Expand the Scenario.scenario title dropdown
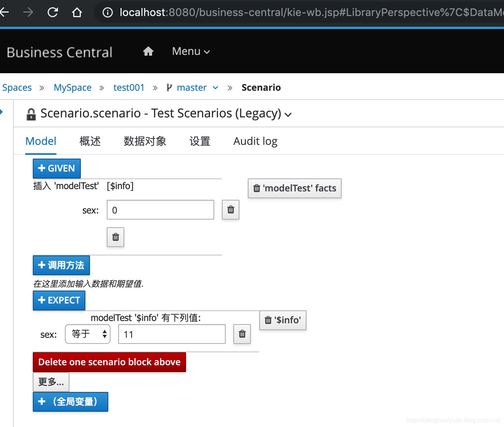This screenshot has height=427, width=504. [x=288, y=114]
